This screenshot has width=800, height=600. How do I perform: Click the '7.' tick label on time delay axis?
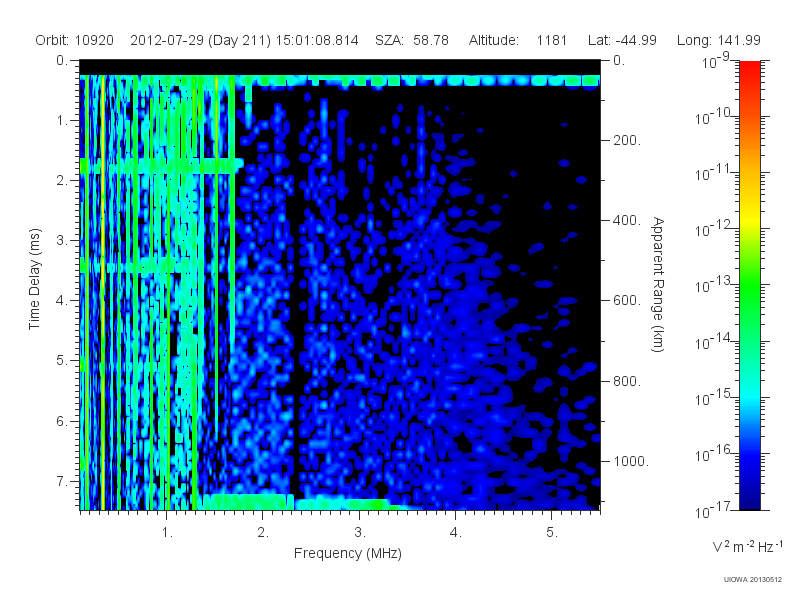[62, 481]
